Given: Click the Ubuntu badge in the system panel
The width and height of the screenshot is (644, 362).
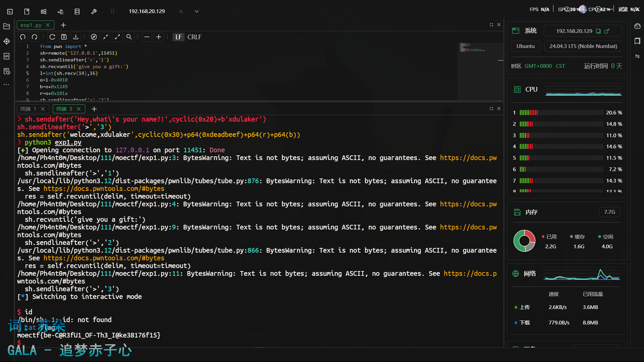Looking at the screenshot, I should (x=525, y=46).
